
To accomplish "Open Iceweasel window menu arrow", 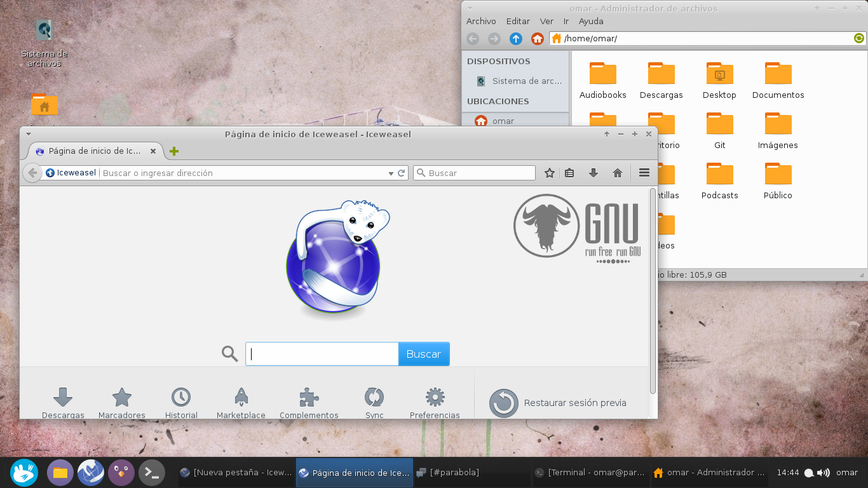I will 29,134.
